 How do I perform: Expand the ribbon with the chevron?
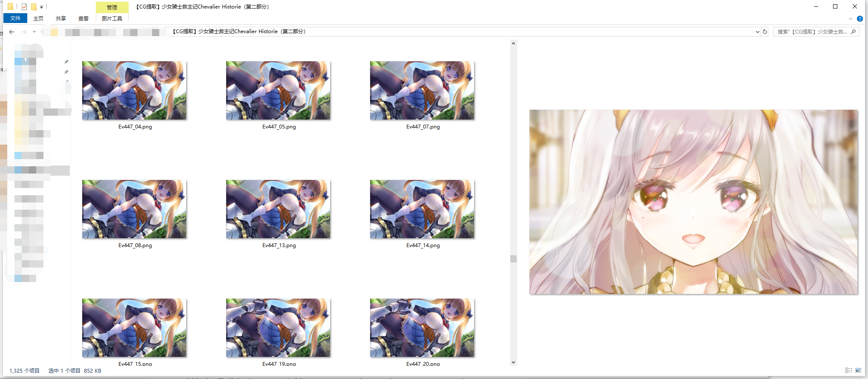(851, 19)
